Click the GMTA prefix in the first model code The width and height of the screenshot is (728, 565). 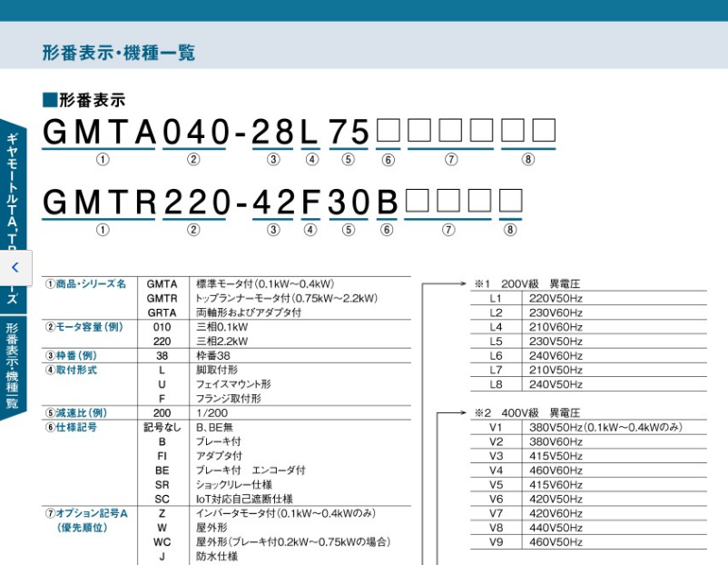click(100, 133)
